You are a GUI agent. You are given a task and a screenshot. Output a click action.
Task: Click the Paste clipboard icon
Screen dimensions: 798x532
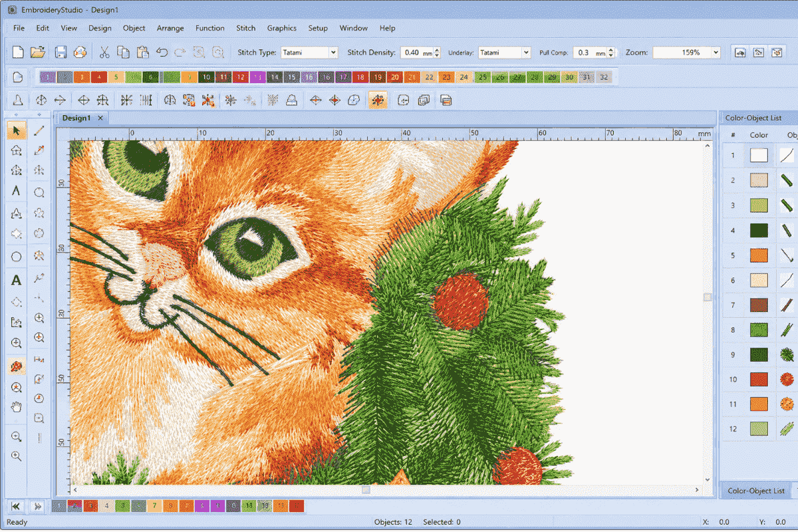(142, 53)
